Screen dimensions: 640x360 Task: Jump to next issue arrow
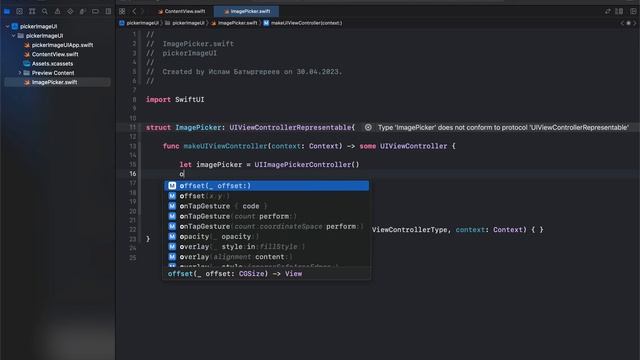tap(635, 23)
